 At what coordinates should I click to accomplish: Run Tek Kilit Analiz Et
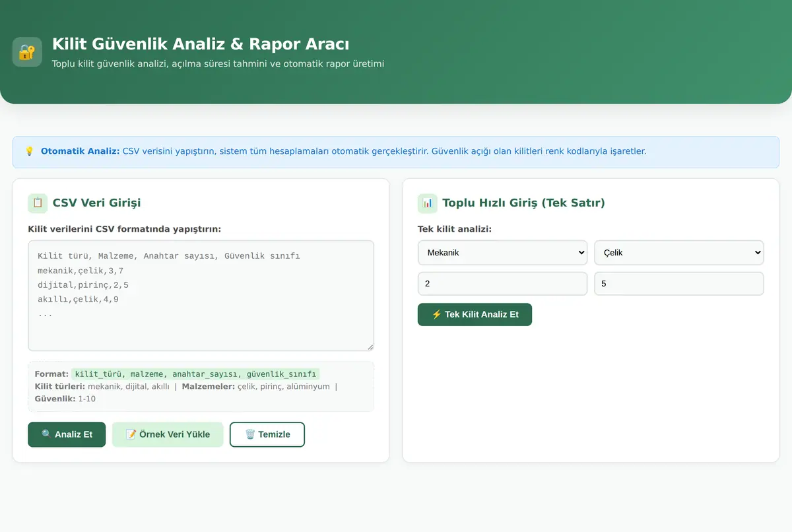coord(475,314)
